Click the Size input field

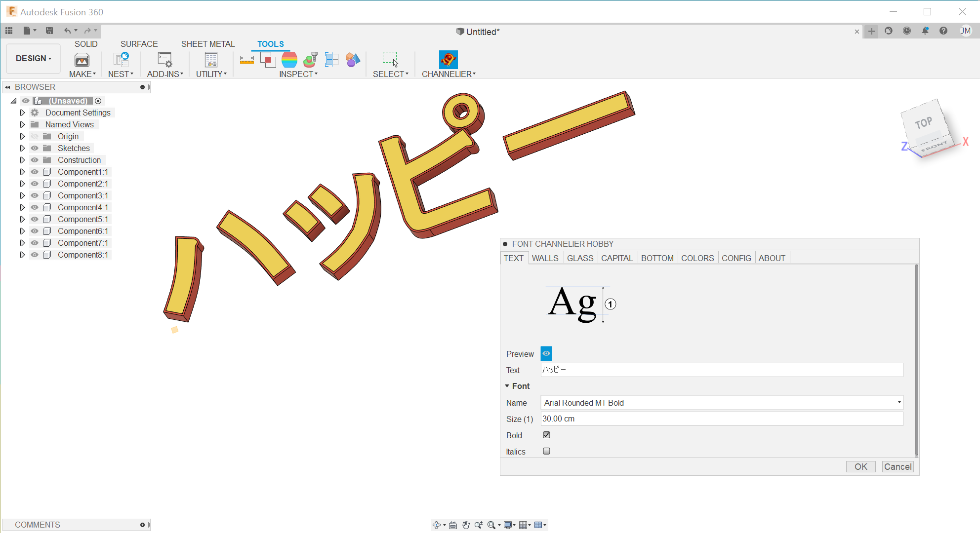coord(721,419)
